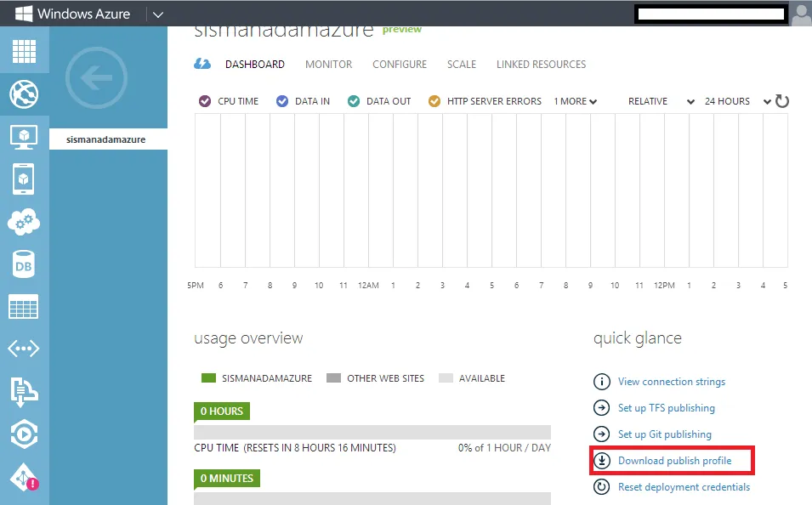
Task: Click the 12AM label on chart axis
Action: pos(368,286)
